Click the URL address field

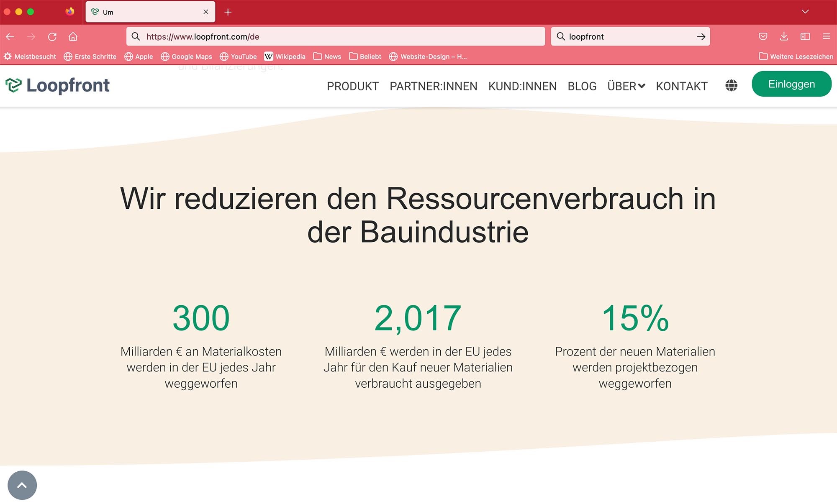point(336,36)
